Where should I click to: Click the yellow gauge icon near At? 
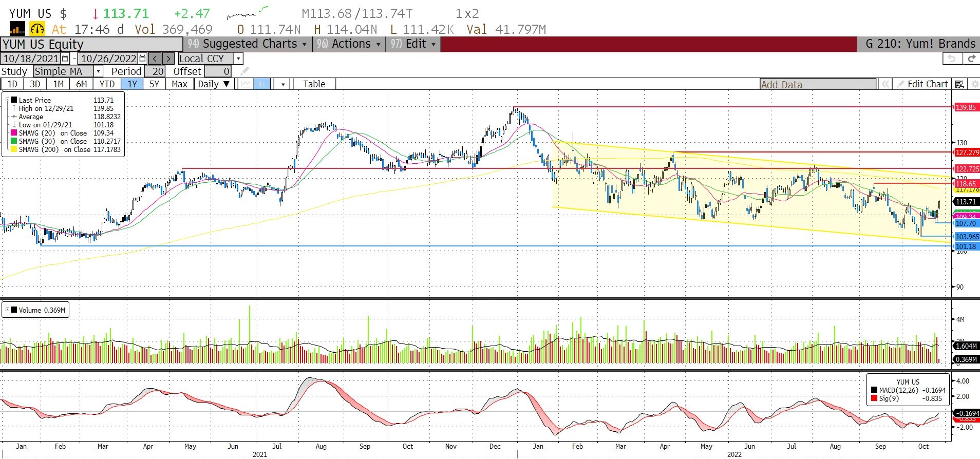click(x=37, y=29)
